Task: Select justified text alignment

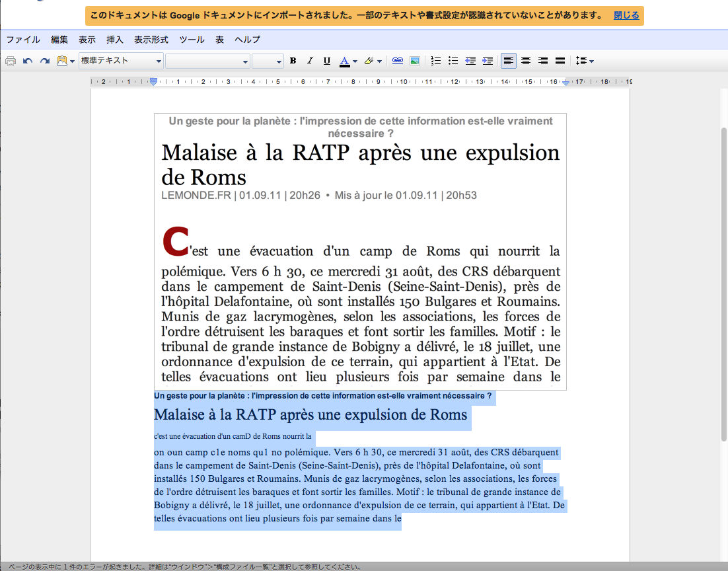Action: pyautogui.click(x=560, y=61)
